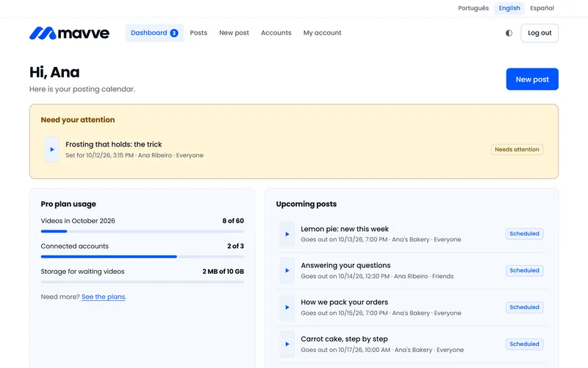Click 'Here is your posting calendar.' subtitle
This screenshot has width=588, height=368.
[82, 89]
